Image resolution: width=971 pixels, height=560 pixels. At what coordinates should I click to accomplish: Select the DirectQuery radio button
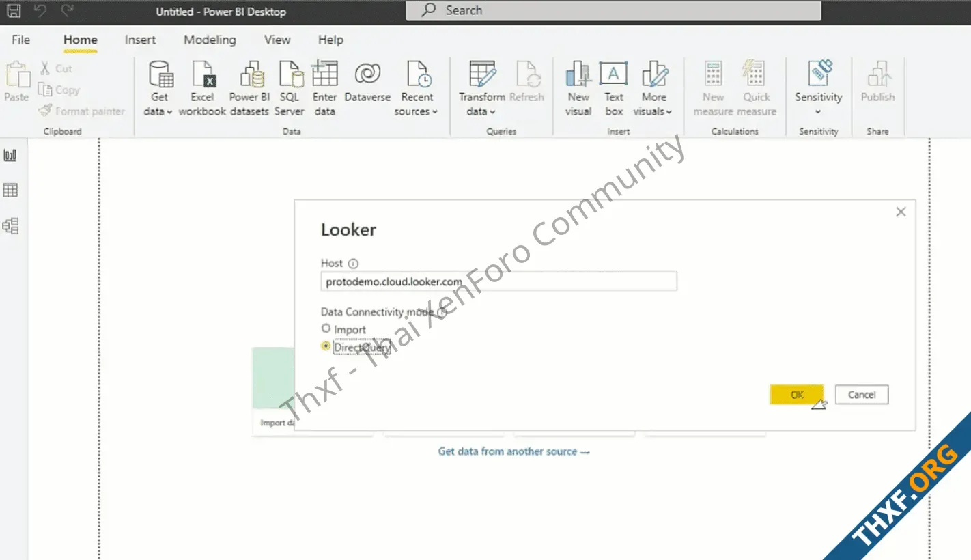pos(326,346)
